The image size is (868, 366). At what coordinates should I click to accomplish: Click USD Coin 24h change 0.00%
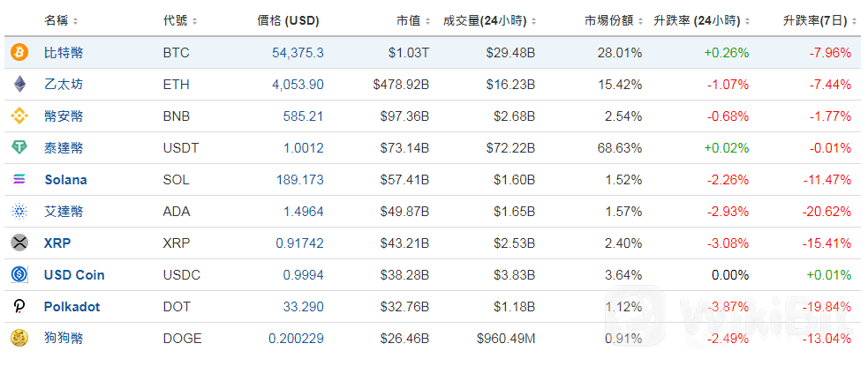pos(730,275)
